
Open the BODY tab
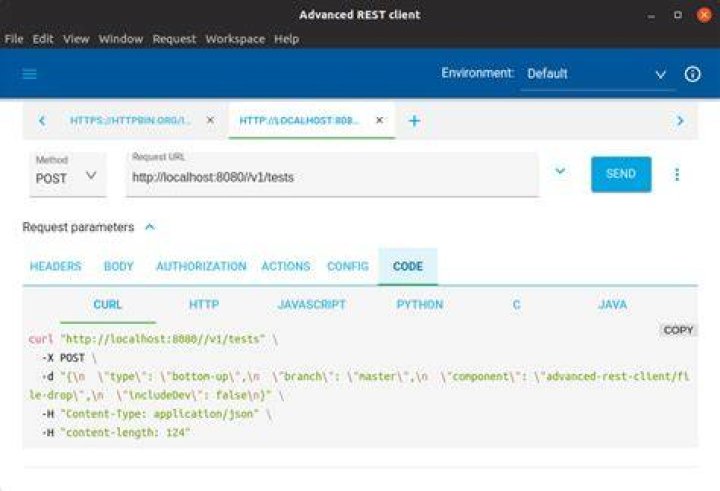pos(118,266)
